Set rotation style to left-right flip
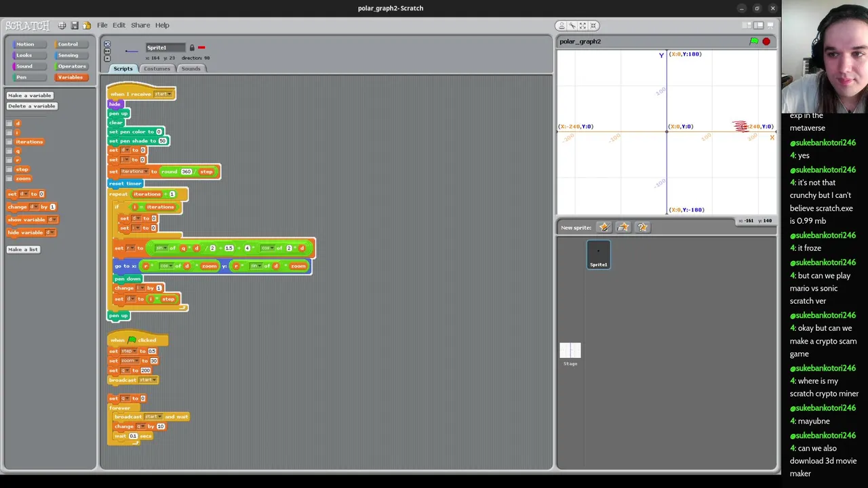 (106, 52)
